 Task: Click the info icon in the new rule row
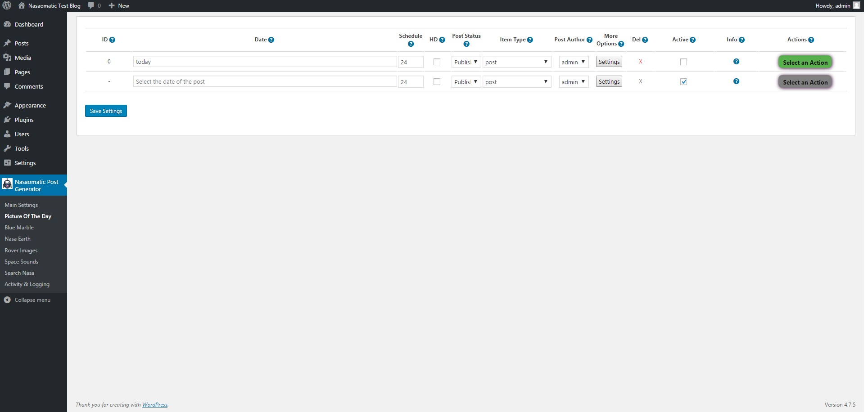click(x=736, y=81)
